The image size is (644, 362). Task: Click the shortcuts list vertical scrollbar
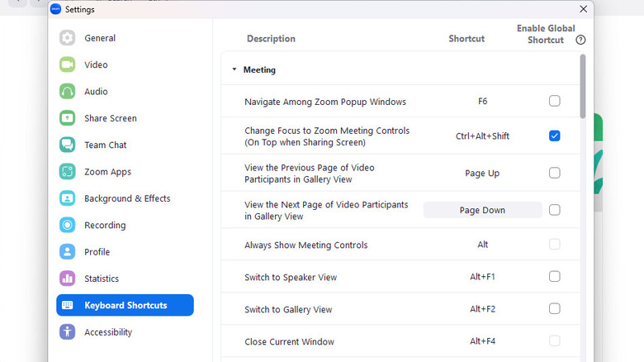click(x=583, y=87)
